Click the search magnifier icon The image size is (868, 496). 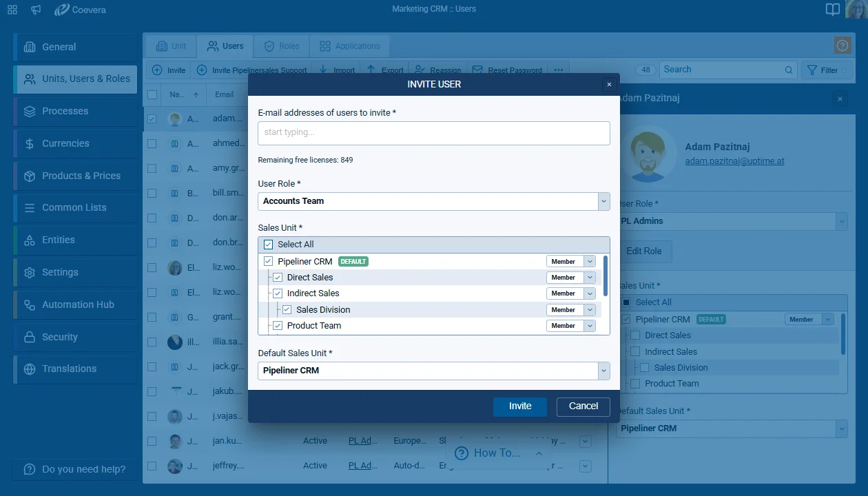[789, 70]
